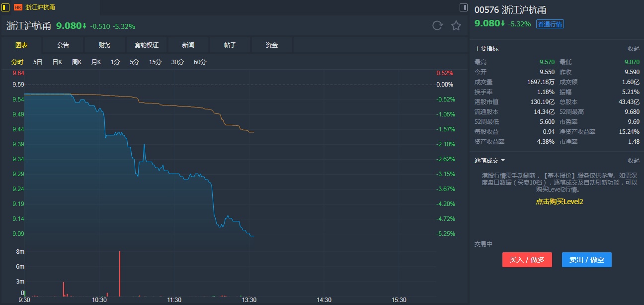Click the HK market badge icon

tap(18, 7)
